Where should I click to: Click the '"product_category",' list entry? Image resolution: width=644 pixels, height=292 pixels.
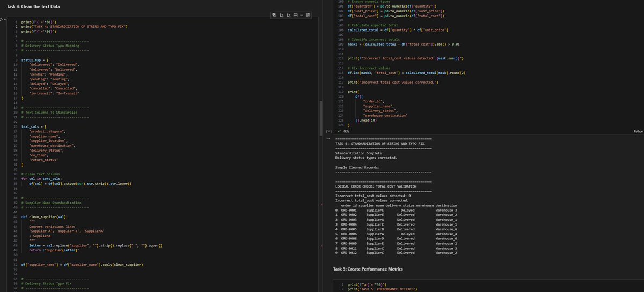pyautogui.click(x=48, y=131)
